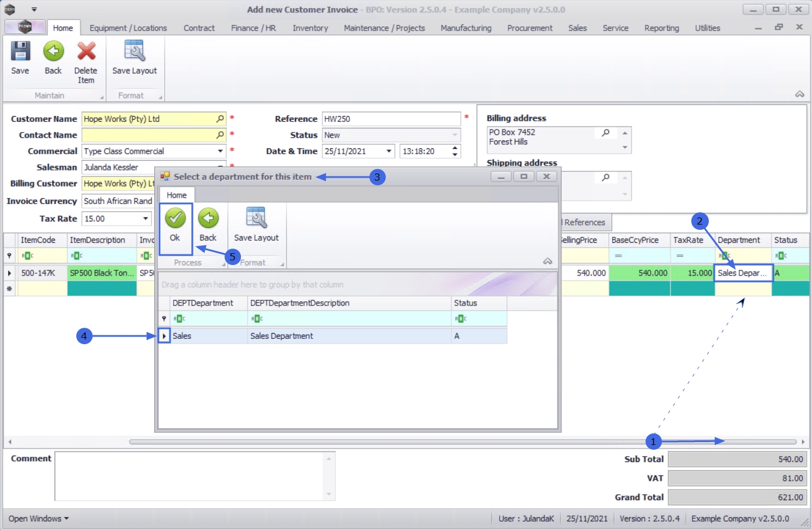The image size is (812, 530).
Task: Click the Customer Name search magnifier
Action: [x=220, y=119]
